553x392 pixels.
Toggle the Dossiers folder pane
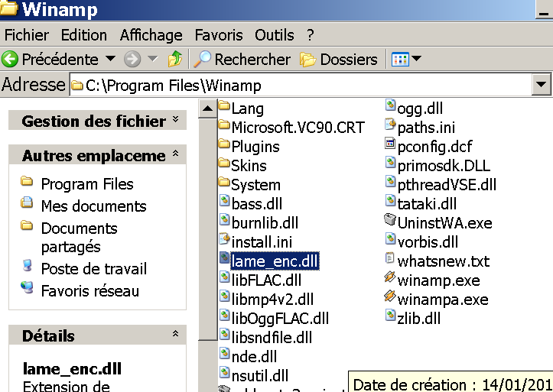pyautogui.click(x=339, y=59)
